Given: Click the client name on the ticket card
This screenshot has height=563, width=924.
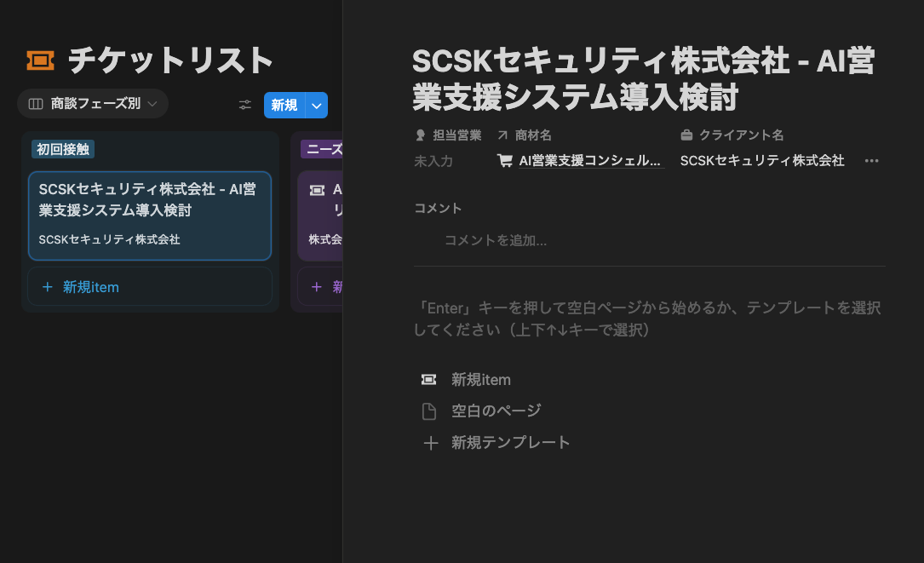Looking at the screenshot, I should tap(110, 239).
